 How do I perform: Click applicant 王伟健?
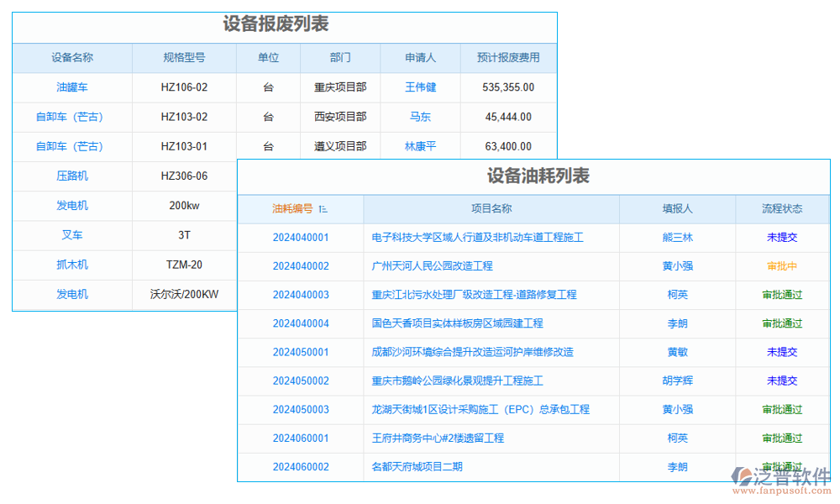click(420, 87)
